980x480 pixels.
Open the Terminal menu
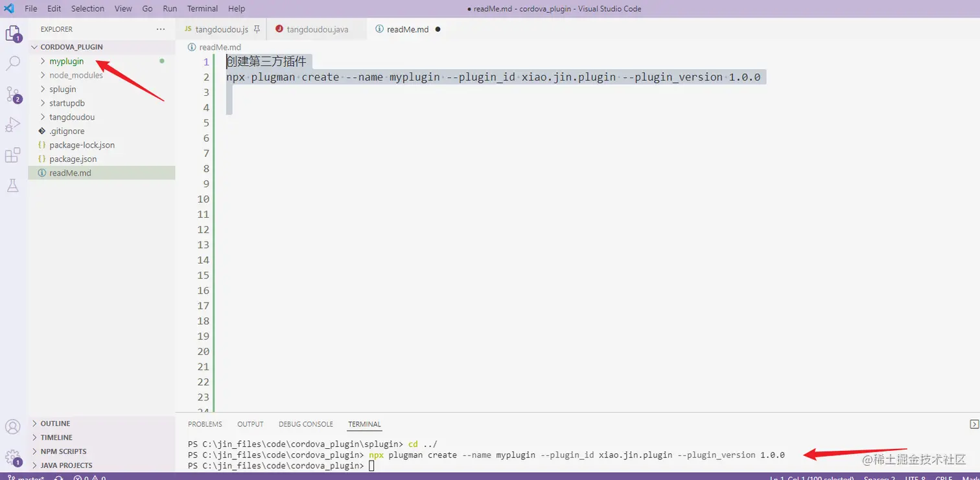coord(202,8)
